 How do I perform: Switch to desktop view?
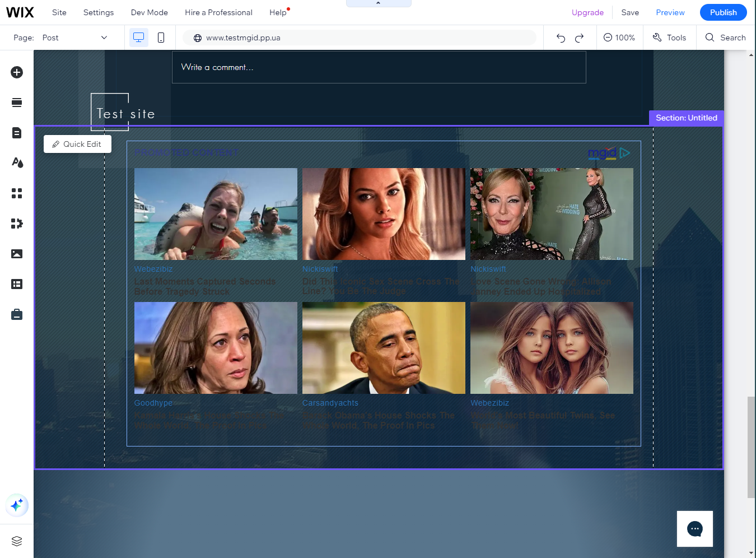(138, 38)
